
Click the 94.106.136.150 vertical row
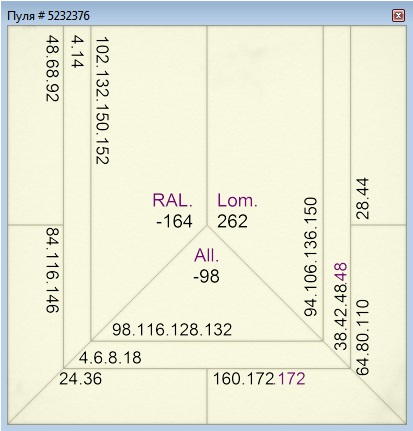tap(310, 257)
